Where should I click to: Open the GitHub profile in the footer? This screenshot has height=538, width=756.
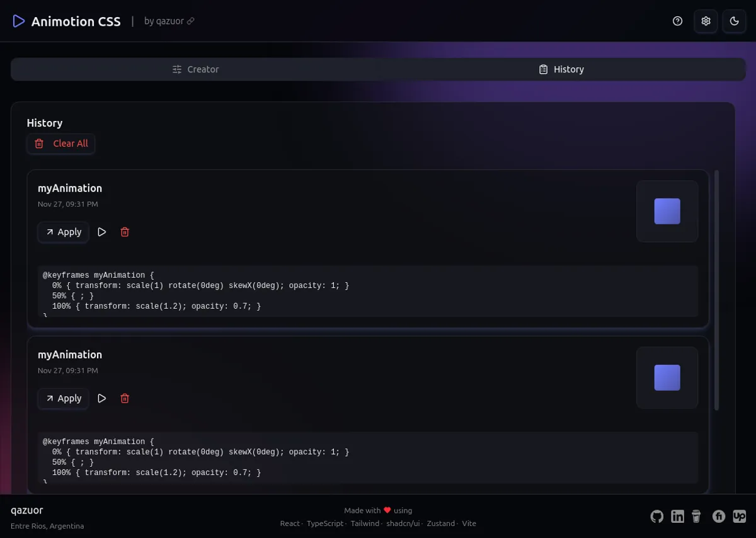coord(657,516)
